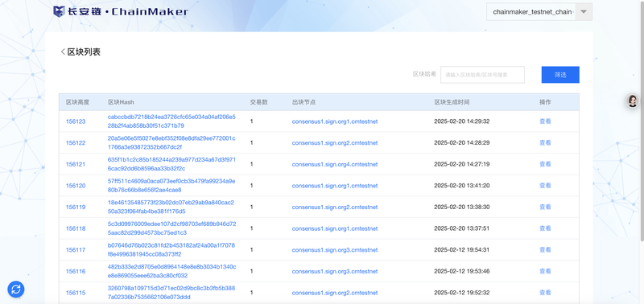Click the node link in row 156116
The image size is (644, 304).
click(335, 271)
